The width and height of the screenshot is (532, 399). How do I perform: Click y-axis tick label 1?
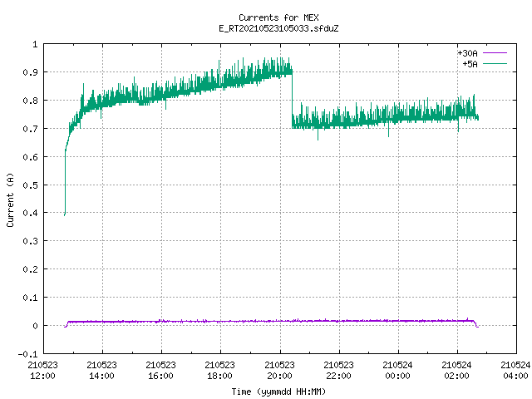(35, 44)
